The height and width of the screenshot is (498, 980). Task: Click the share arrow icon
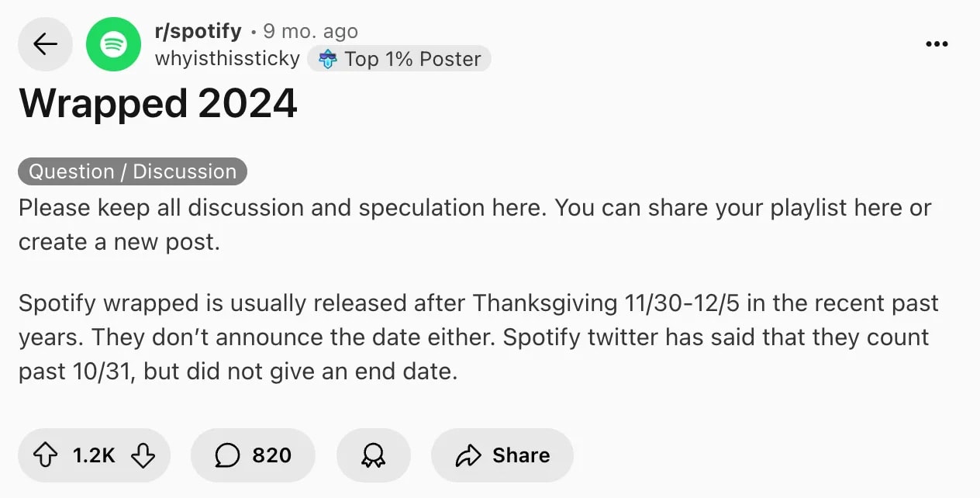(x=468, y=455)
